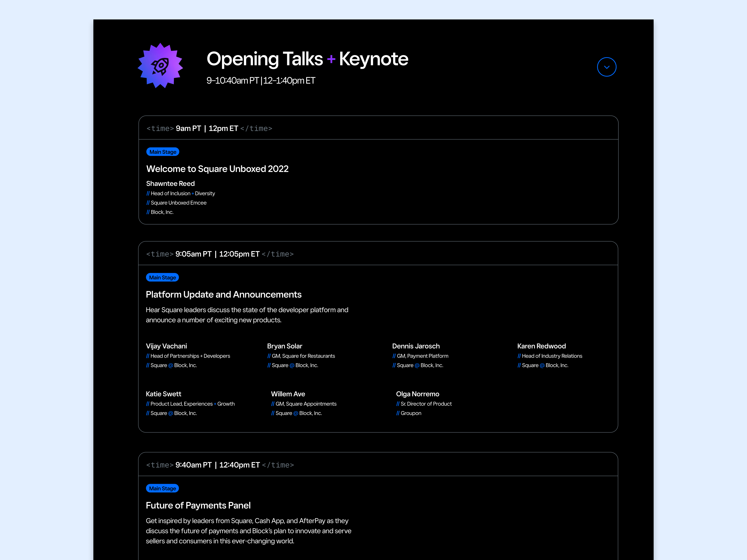747x560 pixels.
Task: Click Square @ Block, Inc. under Katie Swett
Action: 171,413
